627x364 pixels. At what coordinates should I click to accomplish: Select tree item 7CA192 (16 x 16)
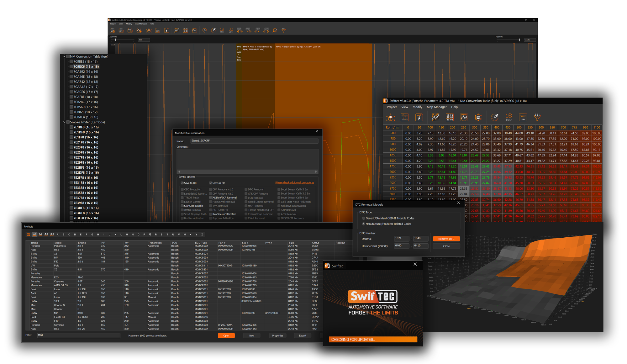coord(86,71)
